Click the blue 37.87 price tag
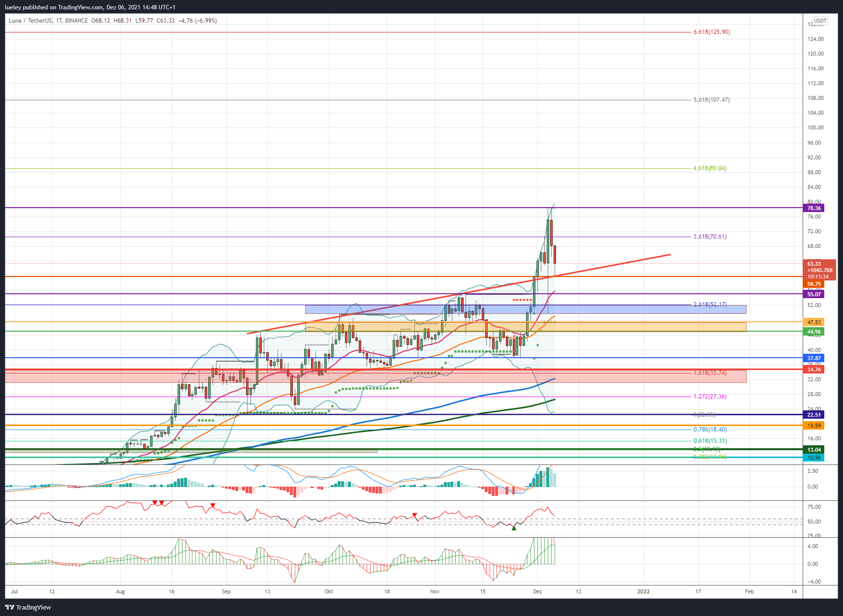 (x=814, y=358)
